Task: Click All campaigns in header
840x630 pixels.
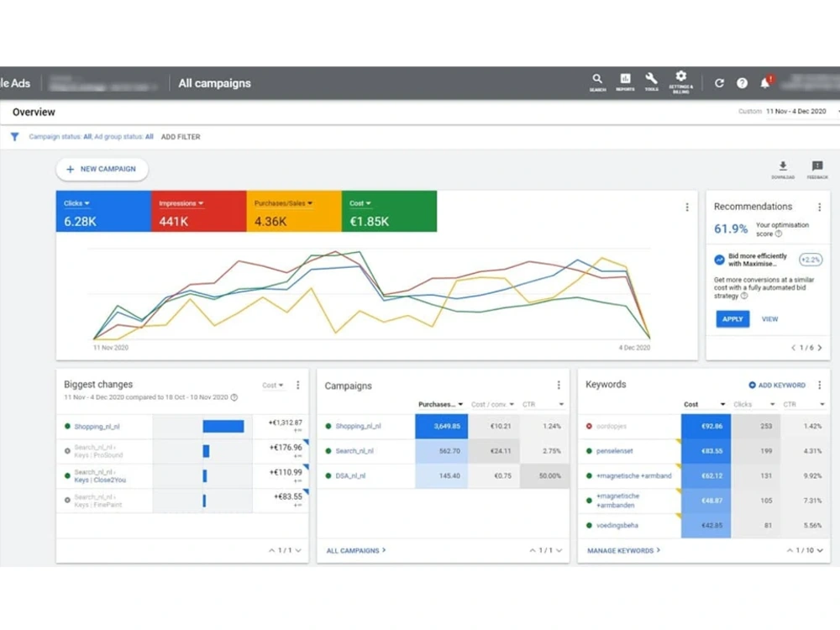Action: tap(214, 83)
